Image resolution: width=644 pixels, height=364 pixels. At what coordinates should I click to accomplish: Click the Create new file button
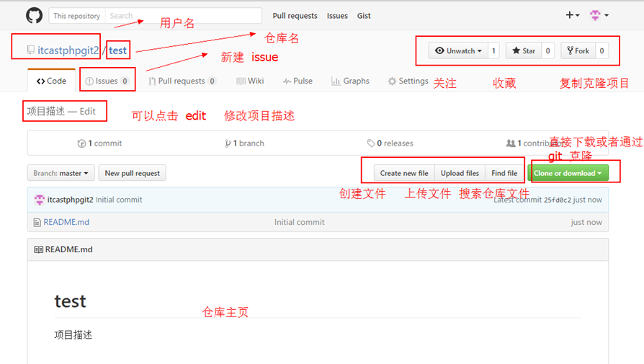point(404,173)
